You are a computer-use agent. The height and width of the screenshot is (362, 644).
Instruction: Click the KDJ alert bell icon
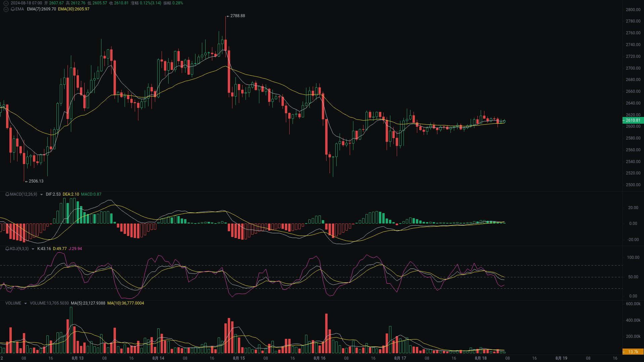pyautogui.click(x=7, y=249)
